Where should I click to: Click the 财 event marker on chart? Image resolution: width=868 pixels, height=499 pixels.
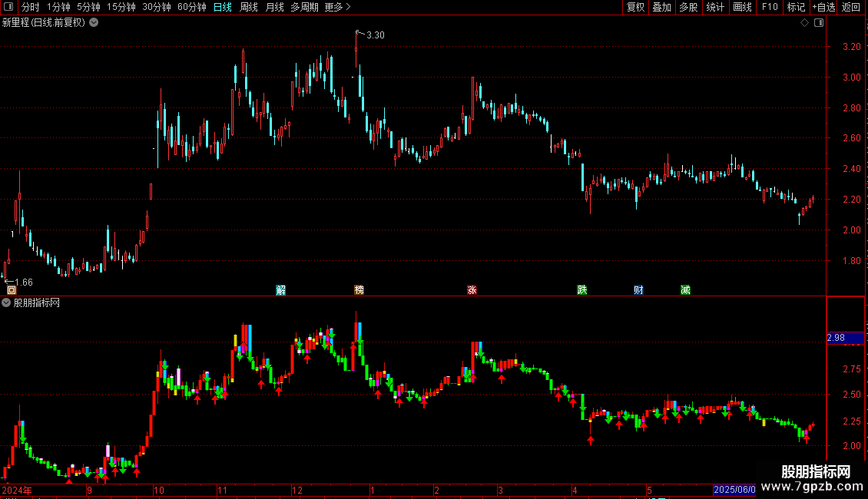pos(638,290)
